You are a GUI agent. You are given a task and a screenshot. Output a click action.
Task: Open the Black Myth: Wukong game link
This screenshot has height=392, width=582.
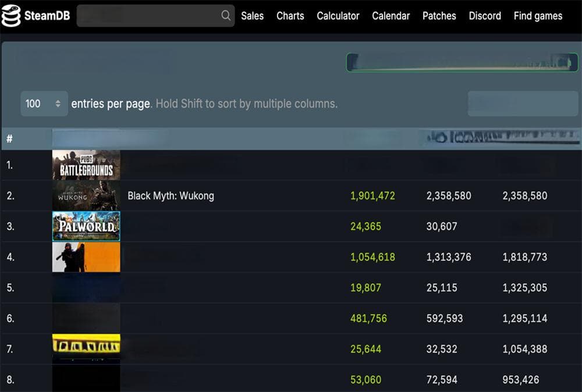(171, 196)
